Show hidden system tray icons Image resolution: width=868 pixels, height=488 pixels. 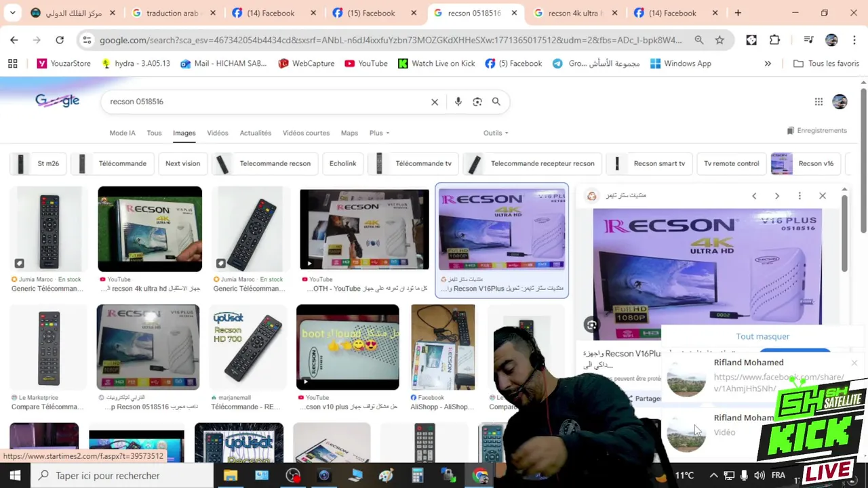[713, 475]
